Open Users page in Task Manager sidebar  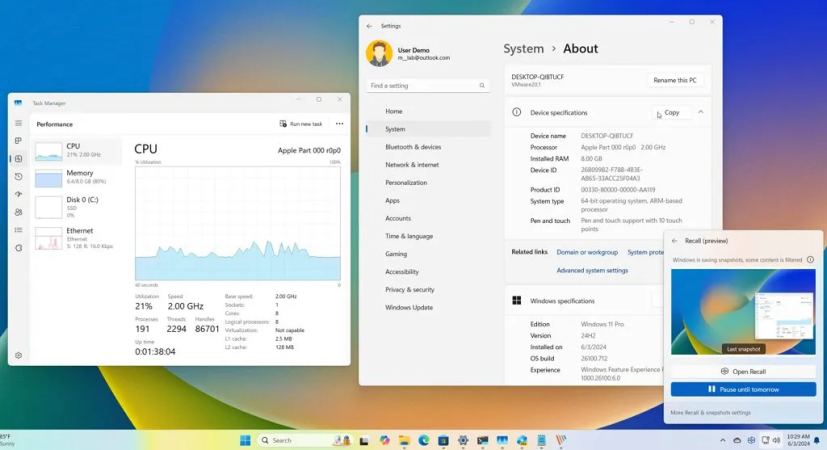click(x=18, y=212)
